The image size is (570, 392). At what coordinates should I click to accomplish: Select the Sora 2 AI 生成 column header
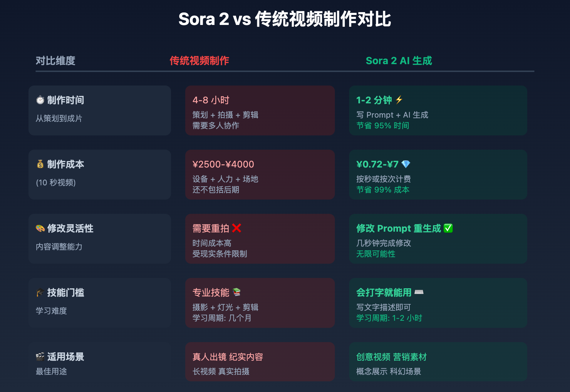click(399, 61)
